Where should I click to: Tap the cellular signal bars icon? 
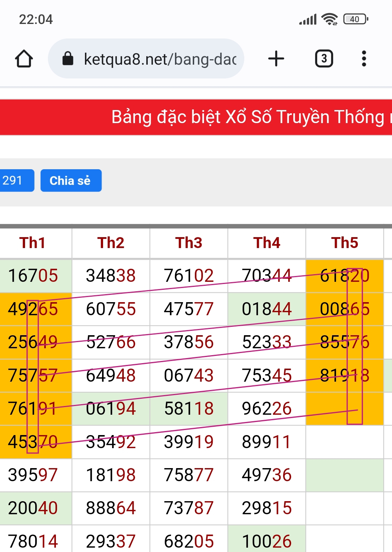click(308, 19)
